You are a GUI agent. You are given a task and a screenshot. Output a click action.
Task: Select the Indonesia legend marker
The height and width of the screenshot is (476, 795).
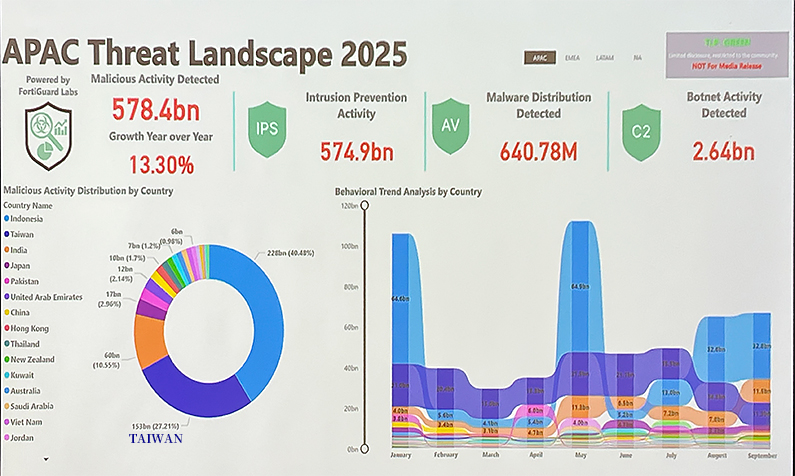tap(8, 218)
